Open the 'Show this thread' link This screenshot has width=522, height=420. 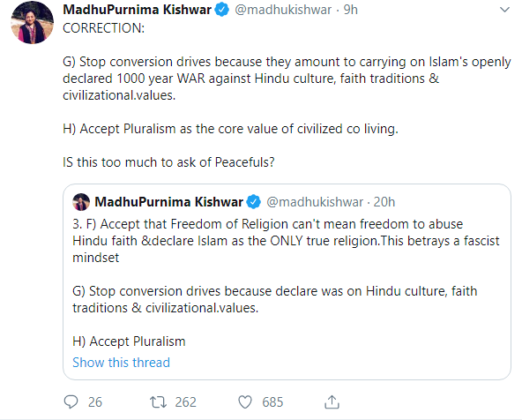pos(121,363)
